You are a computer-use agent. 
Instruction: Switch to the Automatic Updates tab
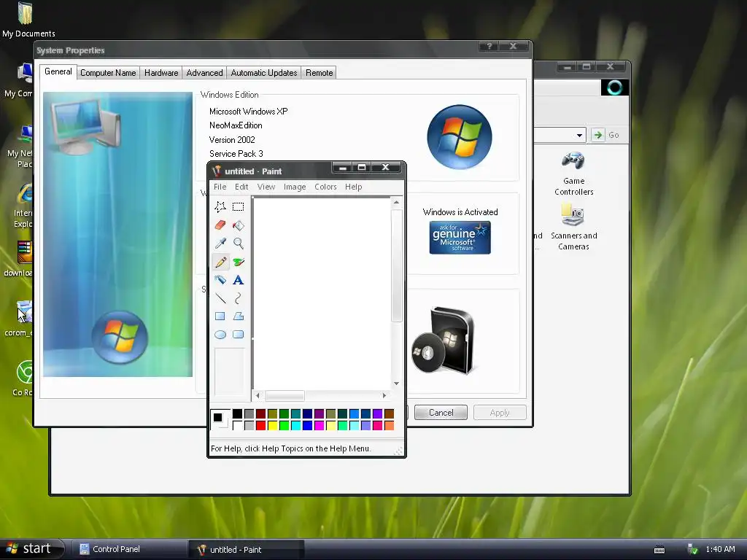tap(264, 73)
